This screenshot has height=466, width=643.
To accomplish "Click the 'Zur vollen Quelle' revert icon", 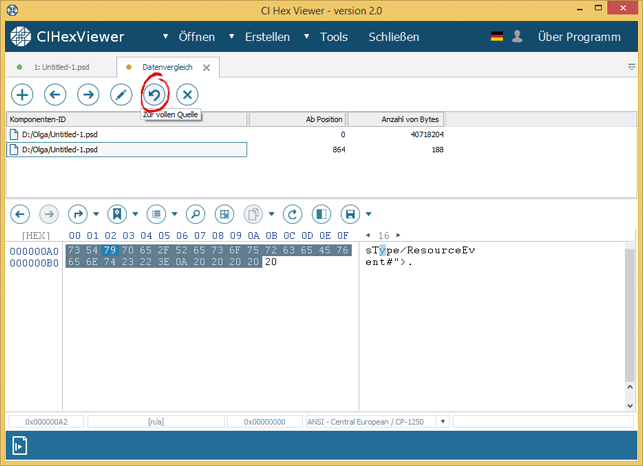I will pyautogui.click(x=154, y=95).
